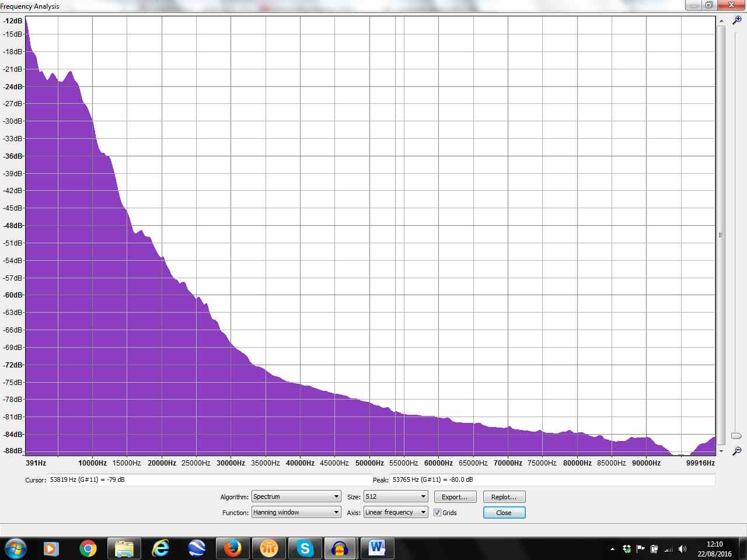Click the power plug tray icon
Image resolution: width=747 pixels, height=560 pixels.
(655, 549)
